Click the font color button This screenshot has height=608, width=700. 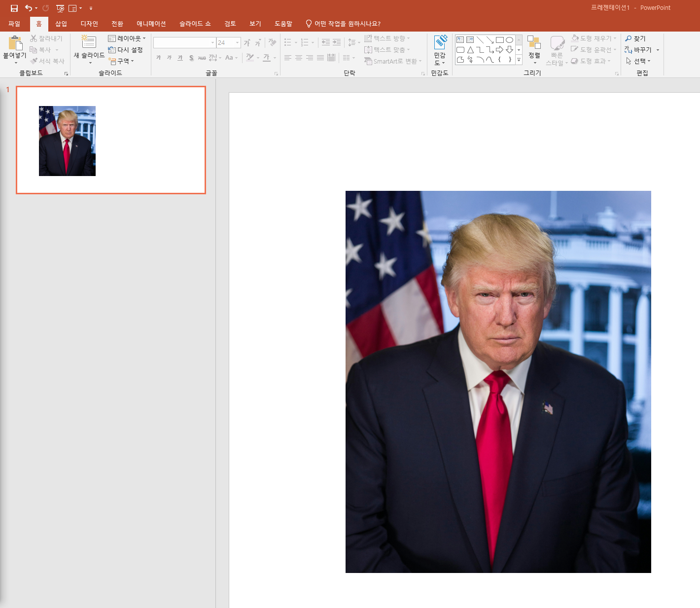(x=267, y=58)
